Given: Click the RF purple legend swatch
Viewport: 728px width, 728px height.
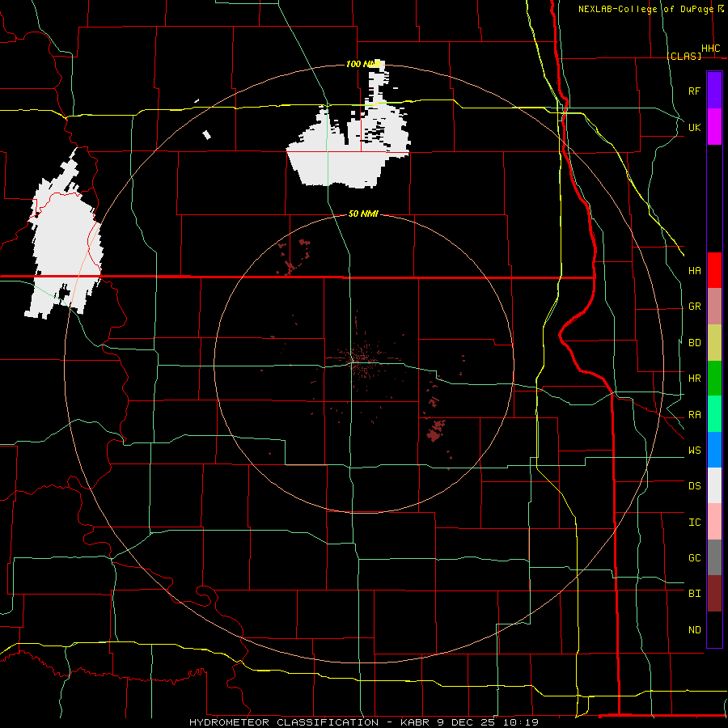Looking at the screenshot, I should coord(714,91).
